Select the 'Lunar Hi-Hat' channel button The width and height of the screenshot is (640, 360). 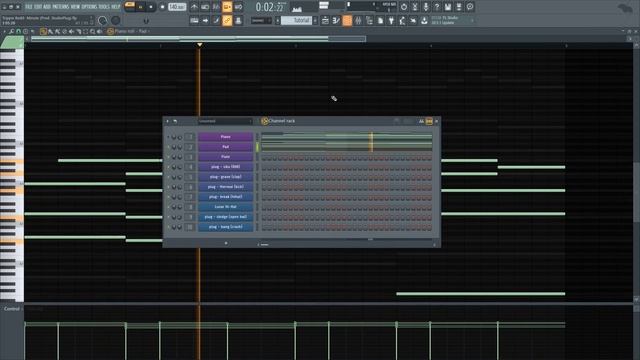[x=225, y=207]
